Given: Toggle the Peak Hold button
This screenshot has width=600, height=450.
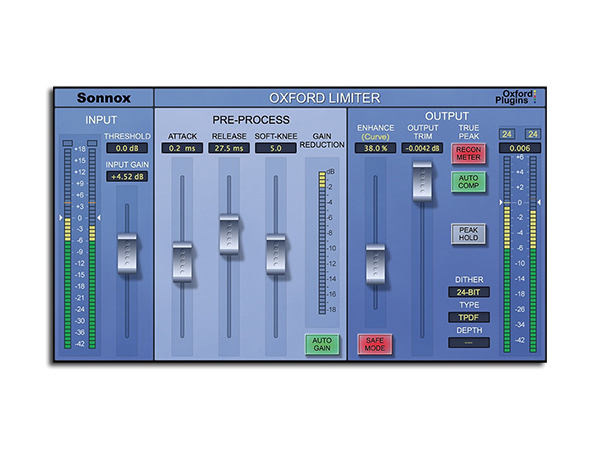Looking at the screenshot, I should pos(468,234).
